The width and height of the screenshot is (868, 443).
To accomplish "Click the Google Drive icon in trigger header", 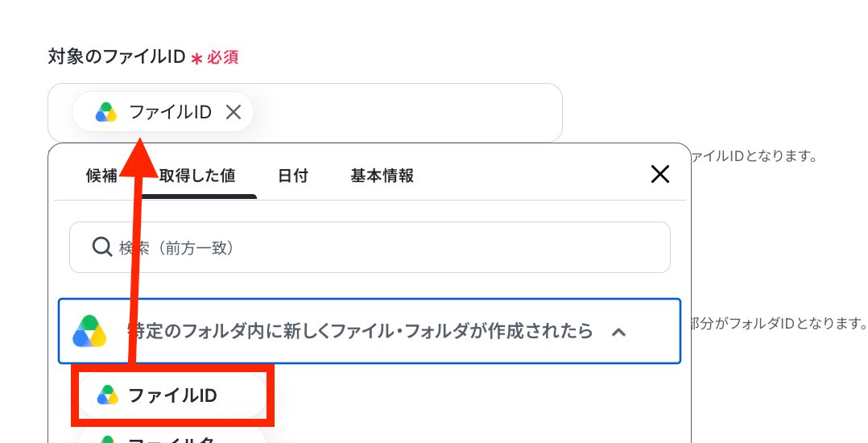I will point(89,332).
